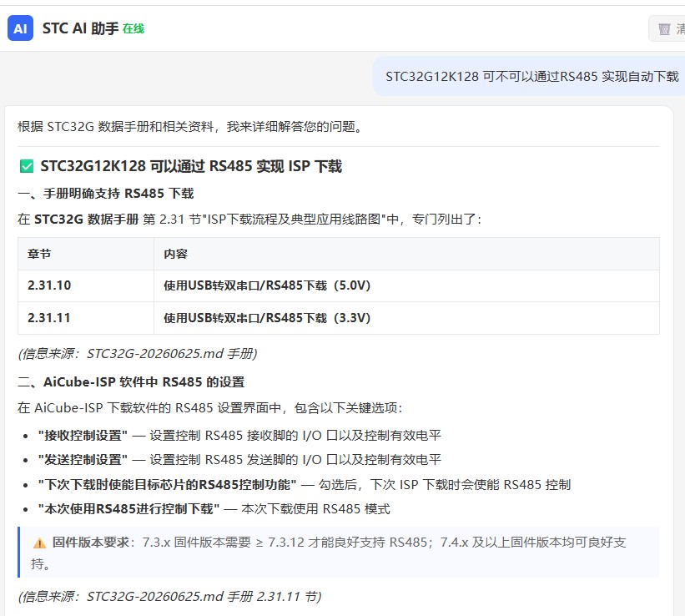Click cell 使用USB转双串口/RS485下载 (3.3V)
685x616 pixels.
click(x=406, y=318)
